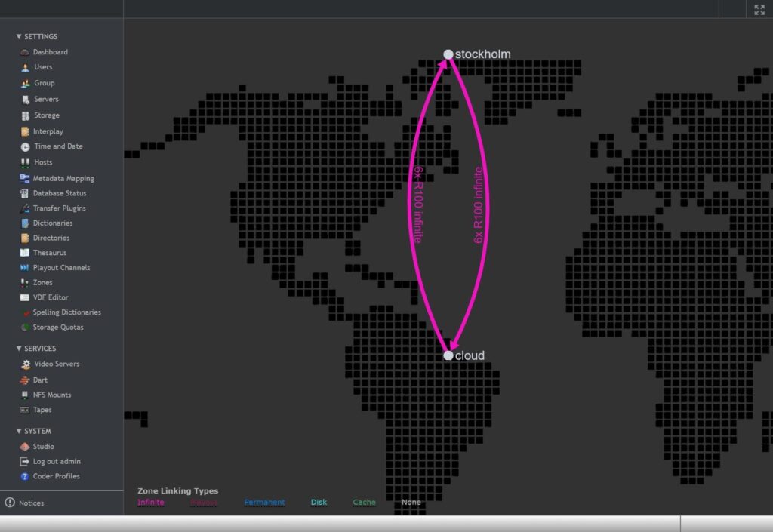The height and width of the screenshot is (532, 773).
Task: Click the Users icon in Settings
Action: 25,67
